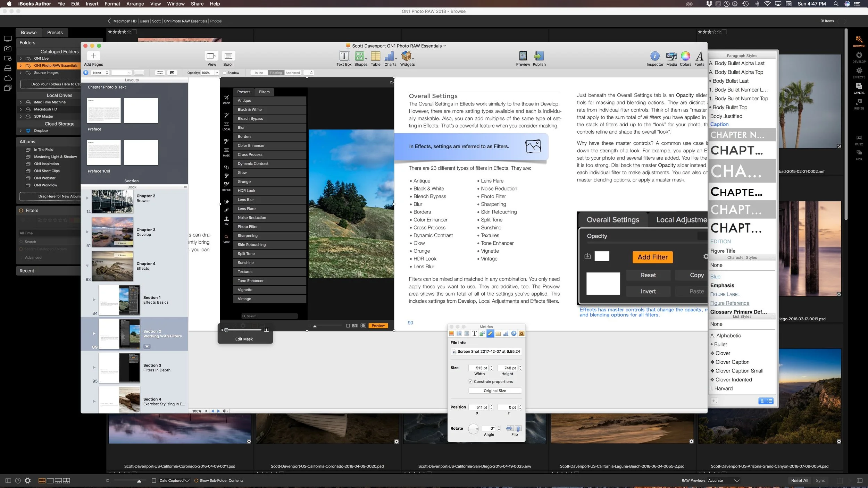Click the Edit Mask button

click(x=244, y=339)
